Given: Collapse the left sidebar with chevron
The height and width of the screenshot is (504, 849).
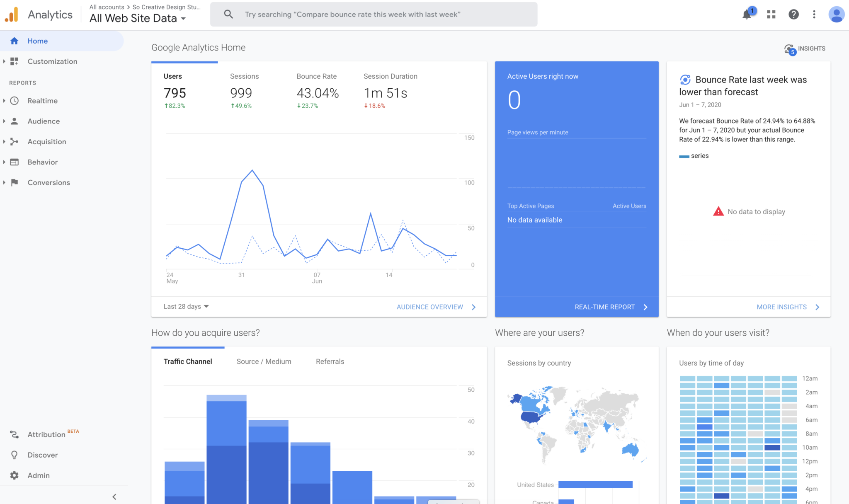Looking at the screenshot, I should [x=114, y=497].
